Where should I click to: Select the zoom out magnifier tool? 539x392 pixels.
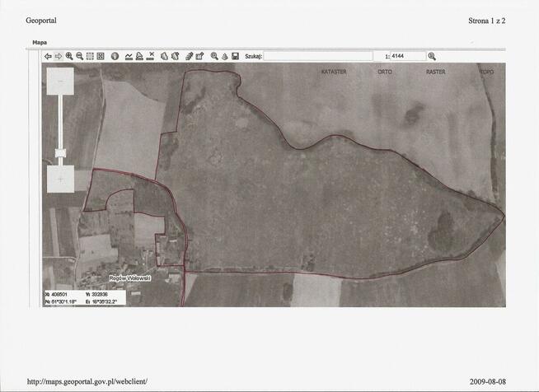pyautogui.click(x=80, y=56)
